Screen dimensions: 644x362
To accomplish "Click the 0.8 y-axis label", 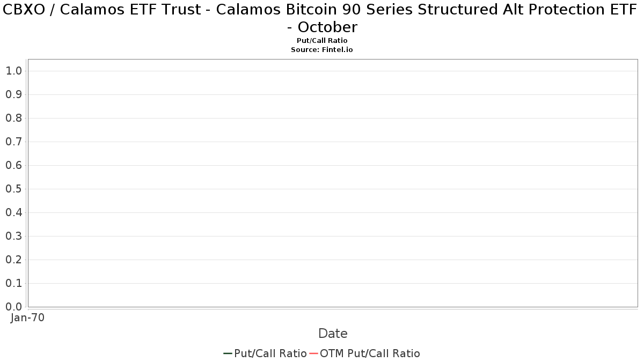I will coord(13,118).
